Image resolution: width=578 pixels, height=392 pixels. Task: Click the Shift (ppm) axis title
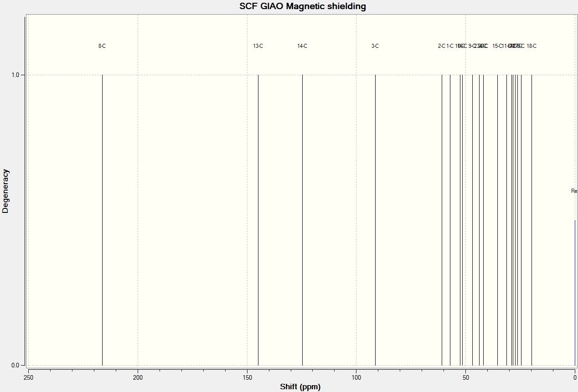click(x=300, y=387)
